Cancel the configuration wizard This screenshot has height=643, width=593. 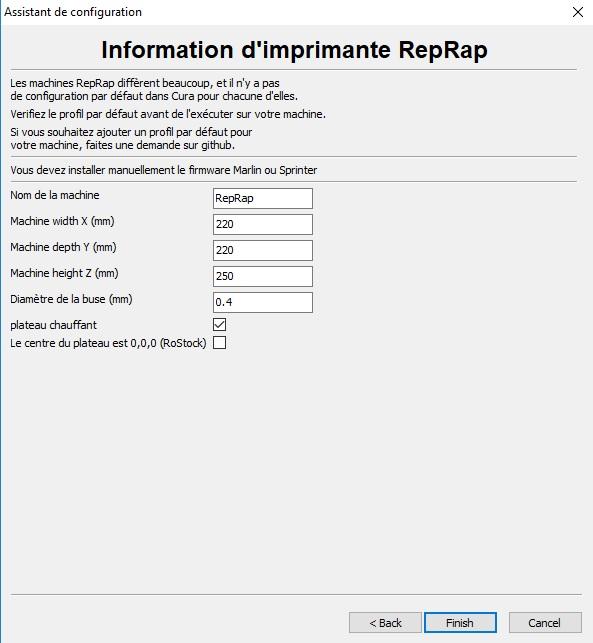[x=545, y=622]
